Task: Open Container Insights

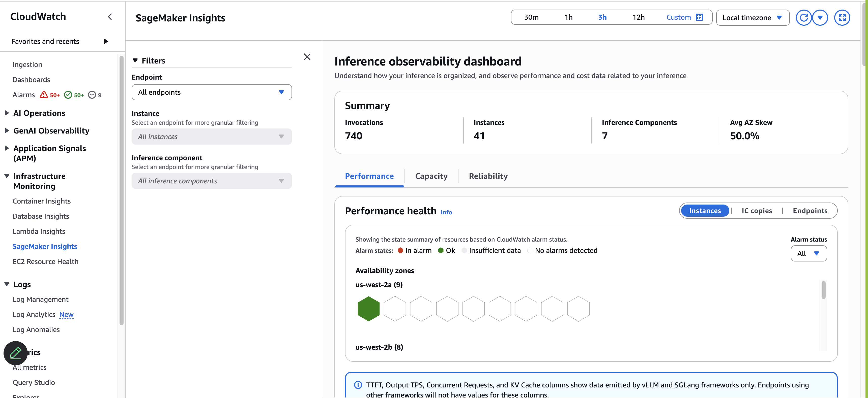Action: click(x=41, y=201)
